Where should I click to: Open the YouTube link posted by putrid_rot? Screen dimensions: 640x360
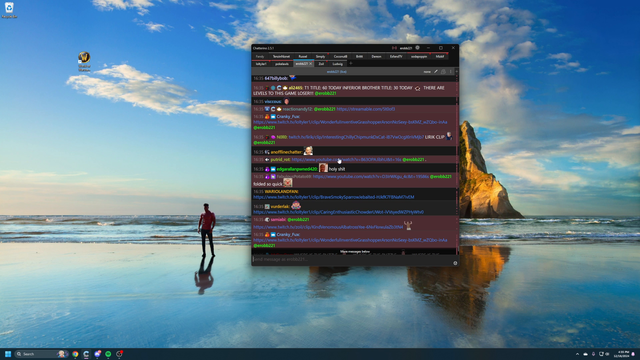(x=347, y=160)
